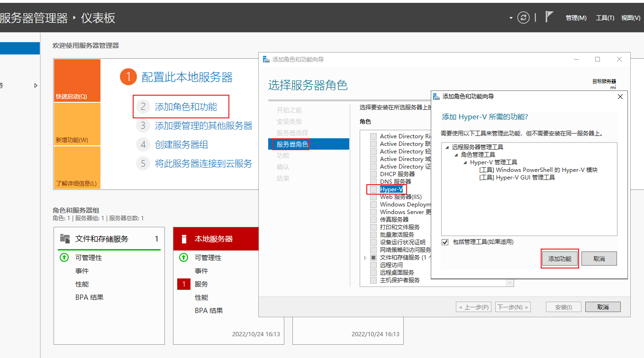
Task: Click the role list scroll-down arrow
Action: coord(510,283)
